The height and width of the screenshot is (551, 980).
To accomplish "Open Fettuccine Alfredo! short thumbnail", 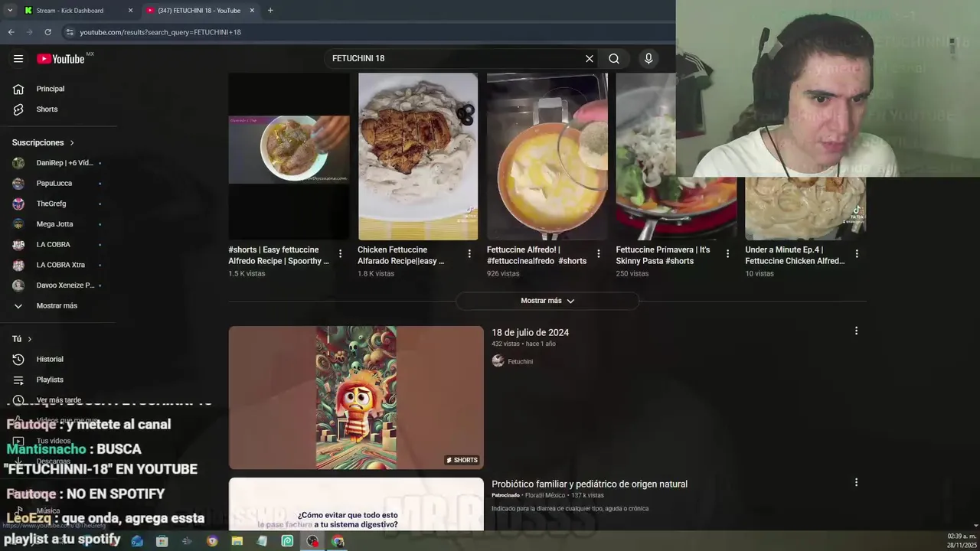I will click(547, 156).
